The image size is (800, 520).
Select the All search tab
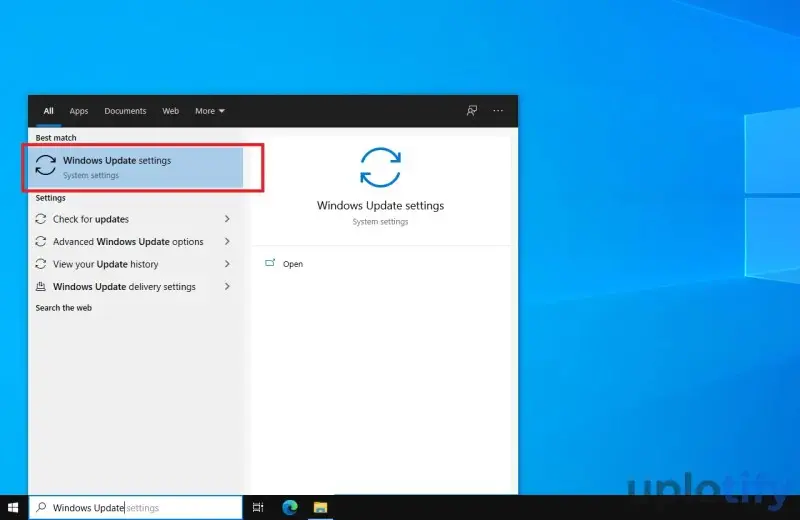48,111
